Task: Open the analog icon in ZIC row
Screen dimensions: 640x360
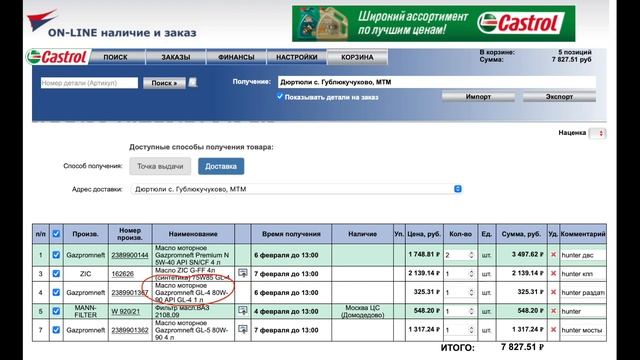Action: click(x=243, y=273)
